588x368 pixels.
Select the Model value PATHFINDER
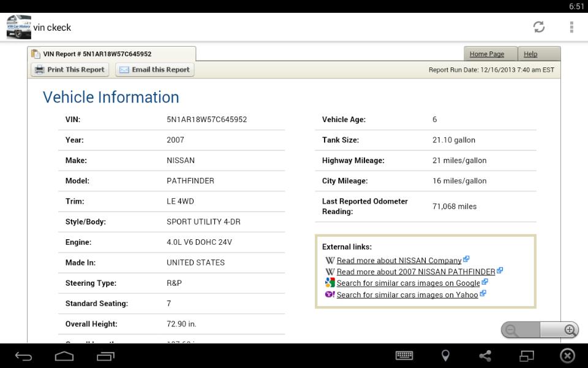(x=190, y=180)
